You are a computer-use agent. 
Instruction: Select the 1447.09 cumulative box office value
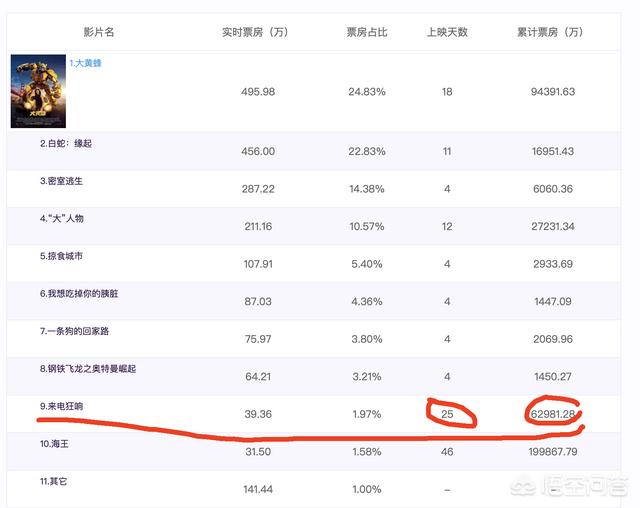pyautogui.click(x=553, y=302)
